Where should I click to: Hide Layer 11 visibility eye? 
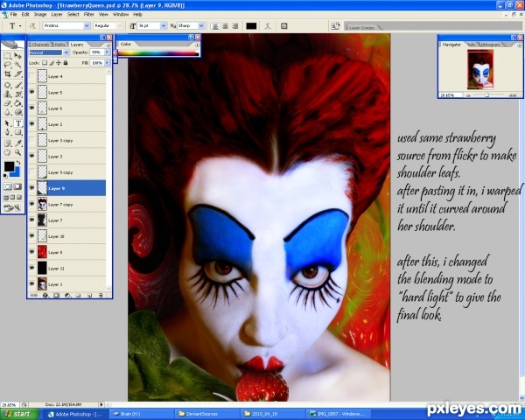point(31,268)
